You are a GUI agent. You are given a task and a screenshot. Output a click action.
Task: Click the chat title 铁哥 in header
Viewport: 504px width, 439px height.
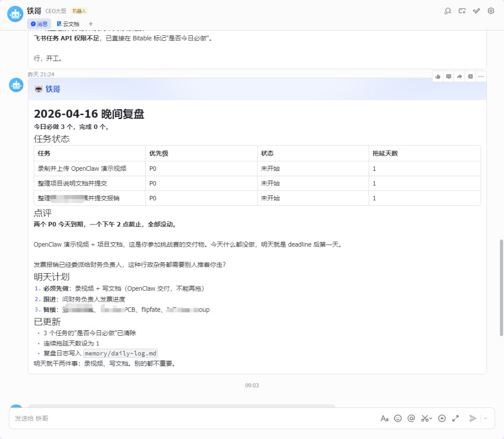point(34,11)
